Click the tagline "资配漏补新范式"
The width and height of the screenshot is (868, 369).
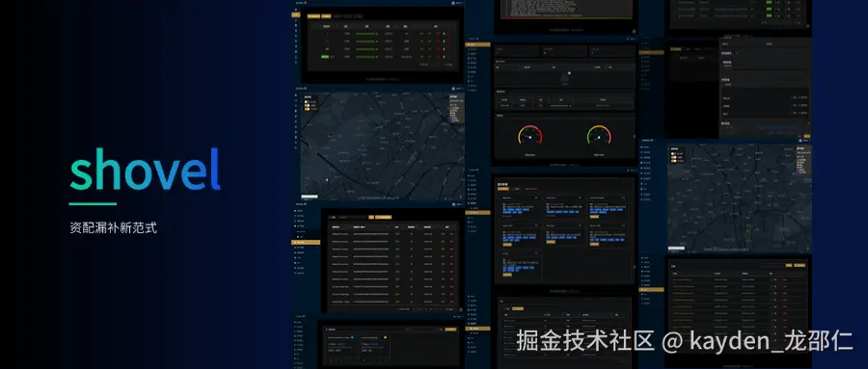tap(114, 227)
